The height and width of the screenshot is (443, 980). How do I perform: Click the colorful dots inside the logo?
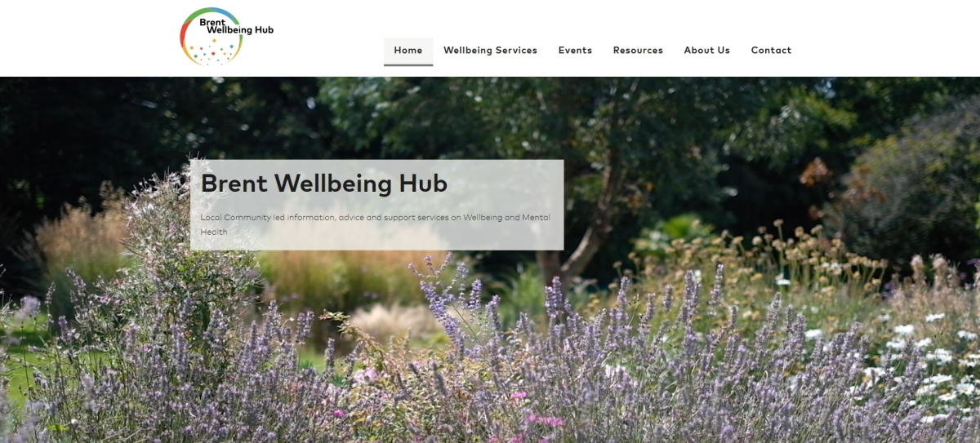[213, 52]
